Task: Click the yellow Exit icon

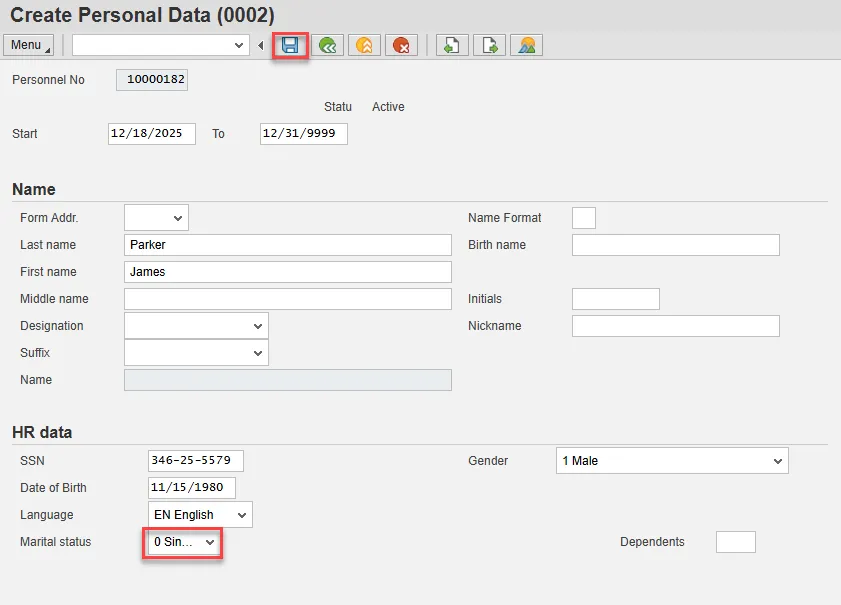Action: (364, 45)
